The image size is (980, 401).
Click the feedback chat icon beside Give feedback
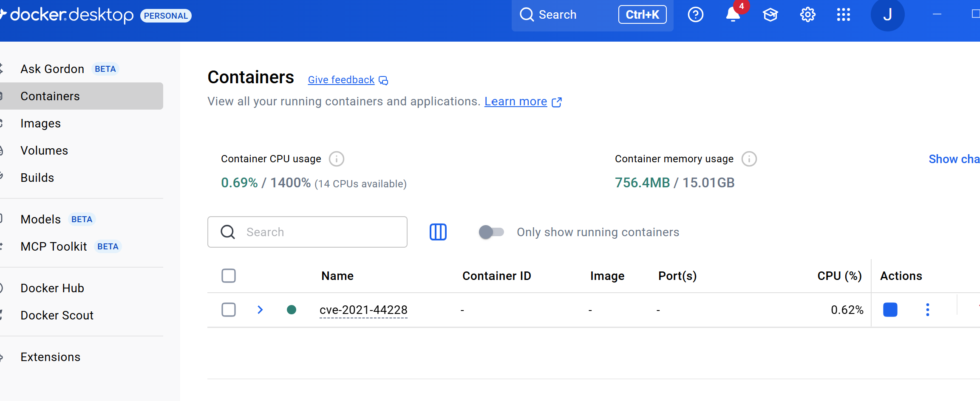[383, 80]
